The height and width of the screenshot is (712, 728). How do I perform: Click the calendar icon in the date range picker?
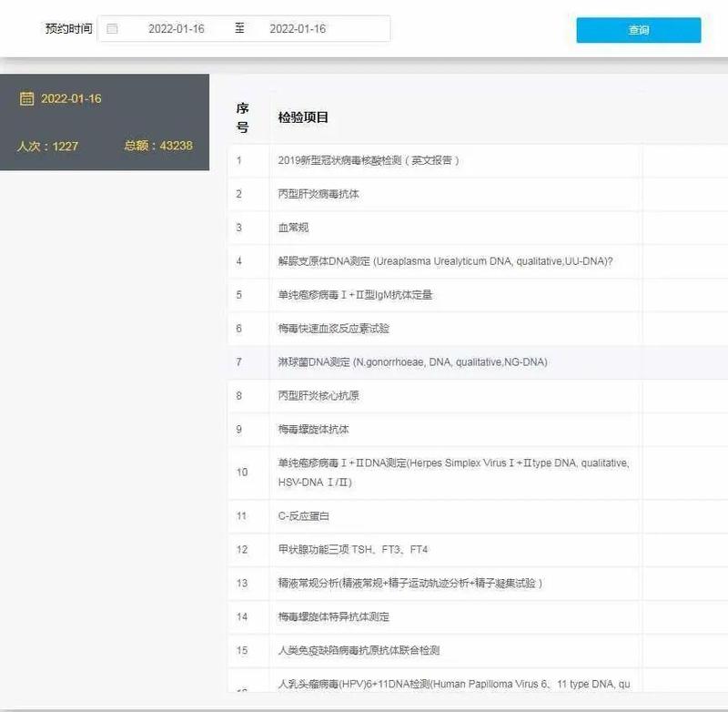coord(113,29)
